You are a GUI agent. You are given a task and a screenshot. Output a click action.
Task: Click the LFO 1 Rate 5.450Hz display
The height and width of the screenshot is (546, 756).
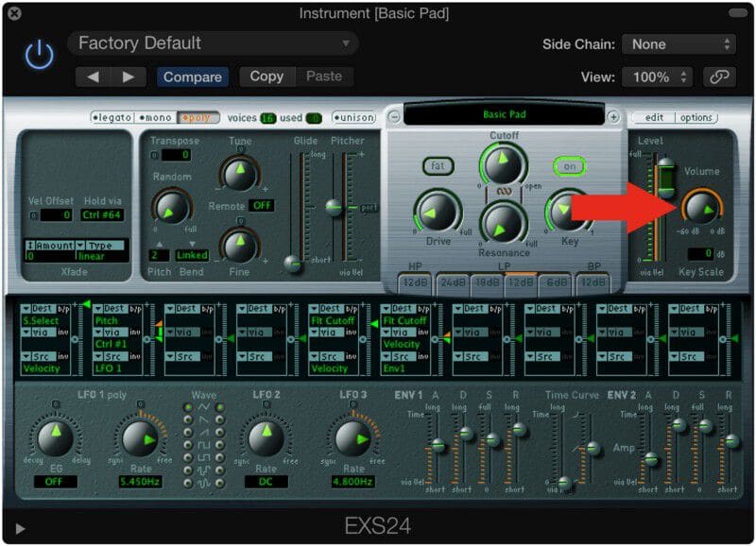tap(140, 482)
